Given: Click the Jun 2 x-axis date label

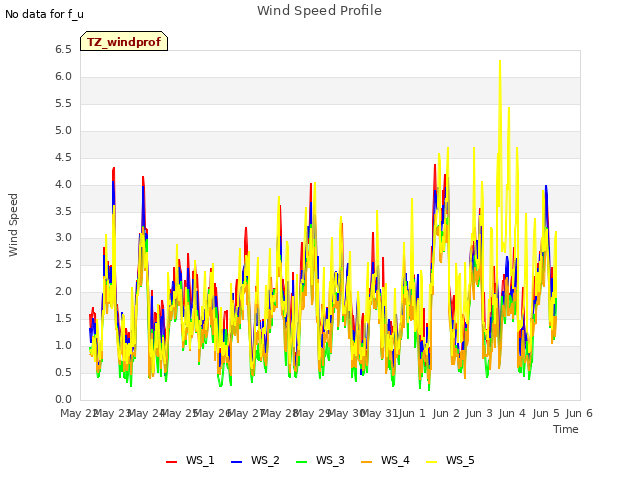Looking at the screenshot, I should (446, 413).
